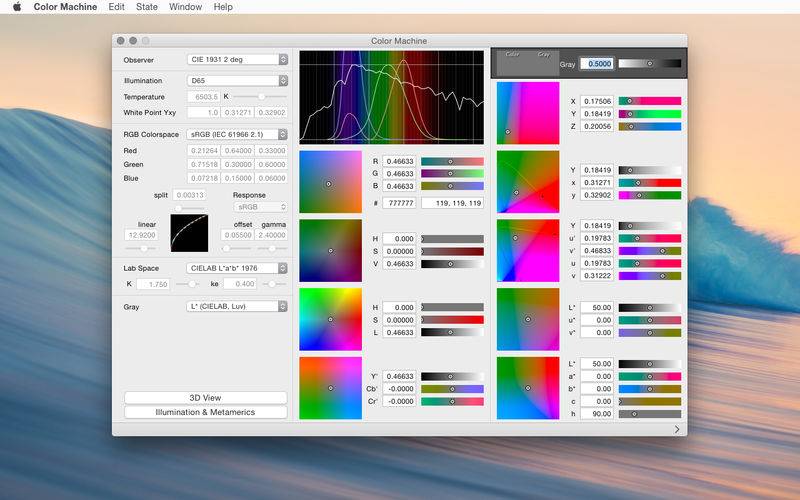Open the Gray L* method dropdown
Screen dimensions: 800x500
(237, 306)
